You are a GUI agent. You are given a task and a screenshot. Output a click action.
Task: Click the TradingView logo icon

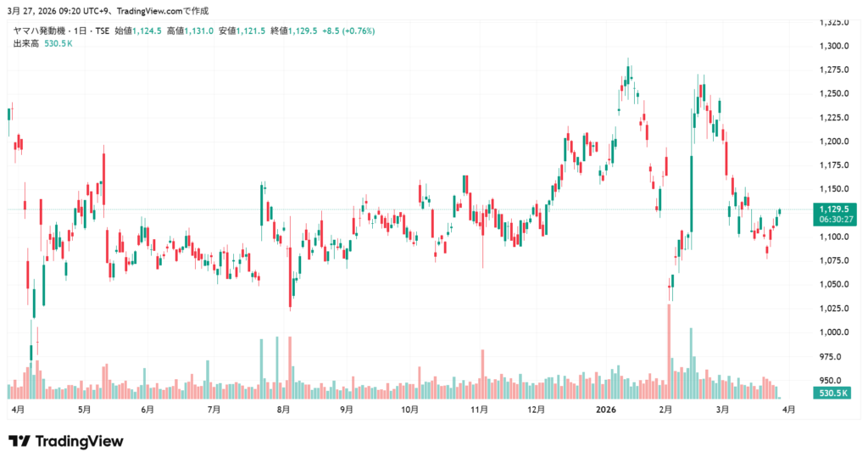coord(19,441)
